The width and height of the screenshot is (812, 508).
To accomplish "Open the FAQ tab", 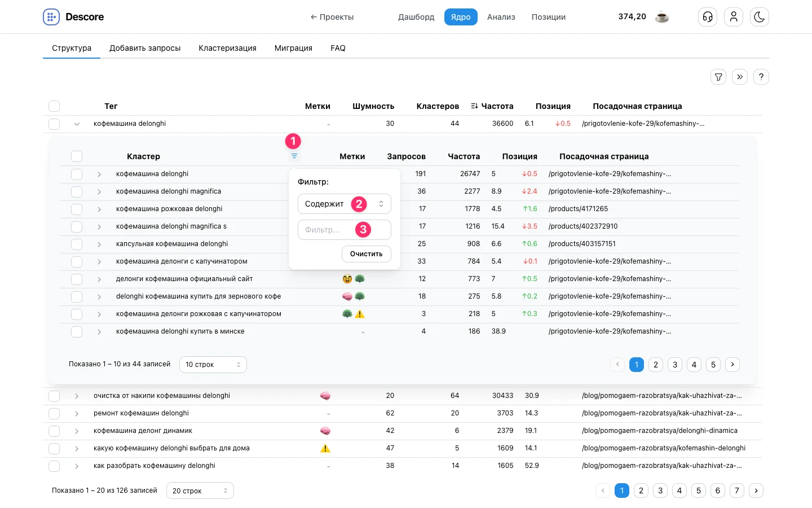I will [338, 48].
